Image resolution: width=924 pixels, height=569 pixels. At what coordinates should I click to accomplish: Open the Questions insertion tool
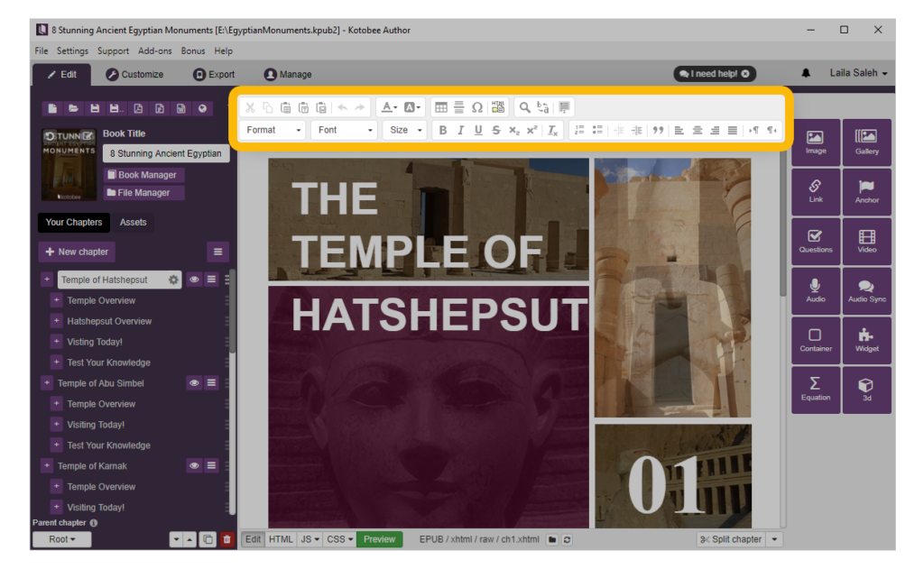815,241
